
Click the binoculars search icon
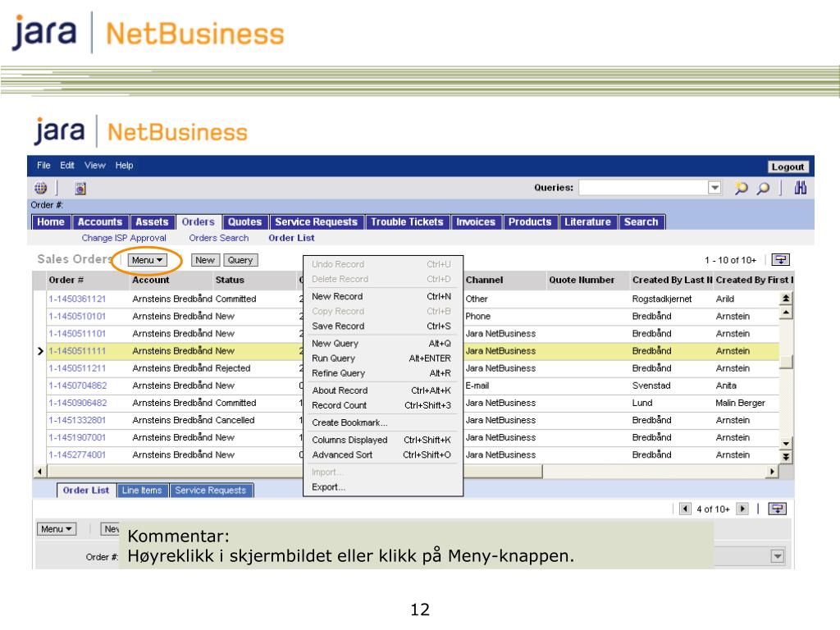[x=801, y=188]
